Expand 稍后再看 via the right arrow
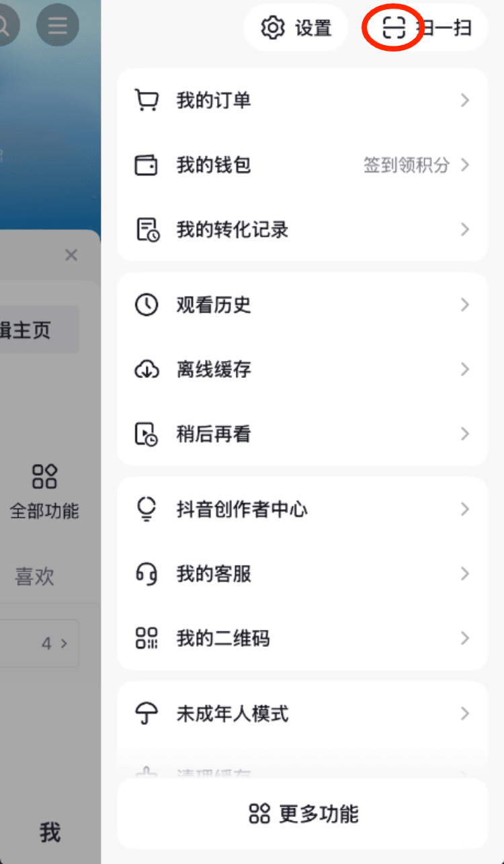This screenshot has width=504, height=864. click(465, 434)
